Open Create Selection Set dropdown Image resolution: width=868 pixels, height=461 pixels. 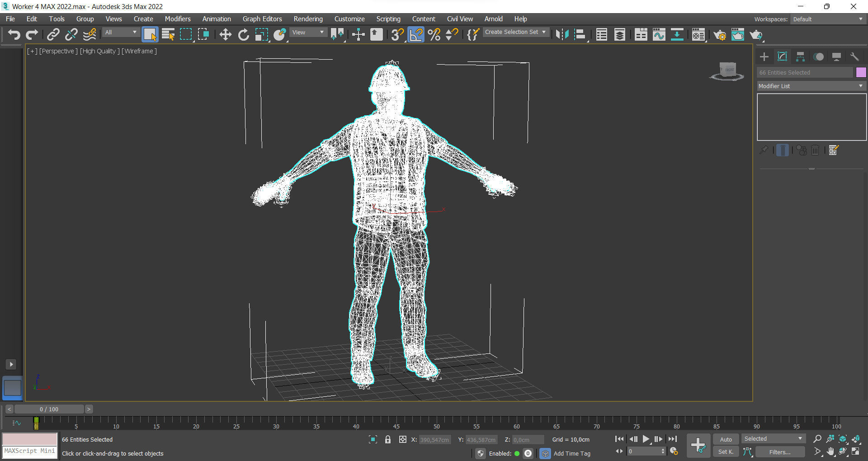pyautogui.click(x=516, y=32)
